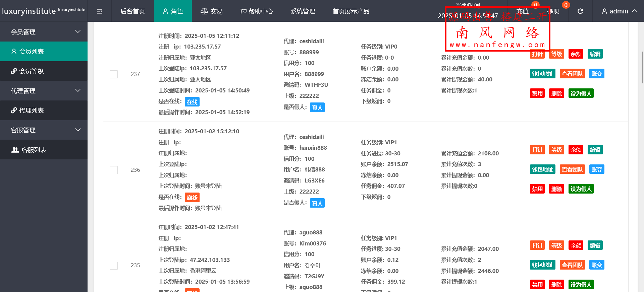Go to 后台首页 tab
The height and width of the screenshot is (292, 644).
pos(132,11)
